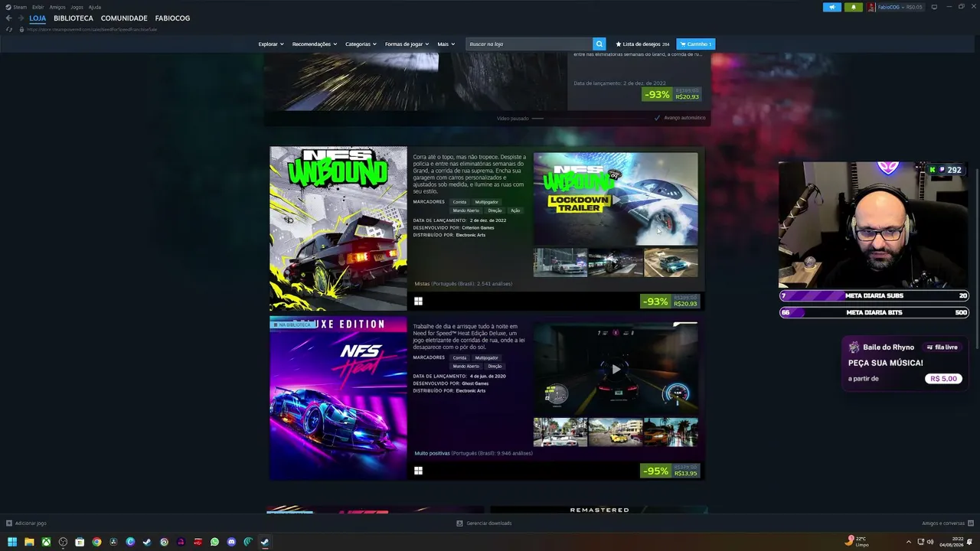Click the NFS Heat -95% price R$13,95
980x551 pixels.
point(670,471)
